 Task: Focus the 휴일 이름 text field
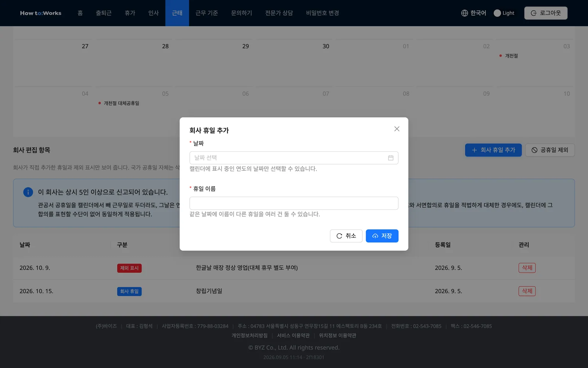coord(294,203)
